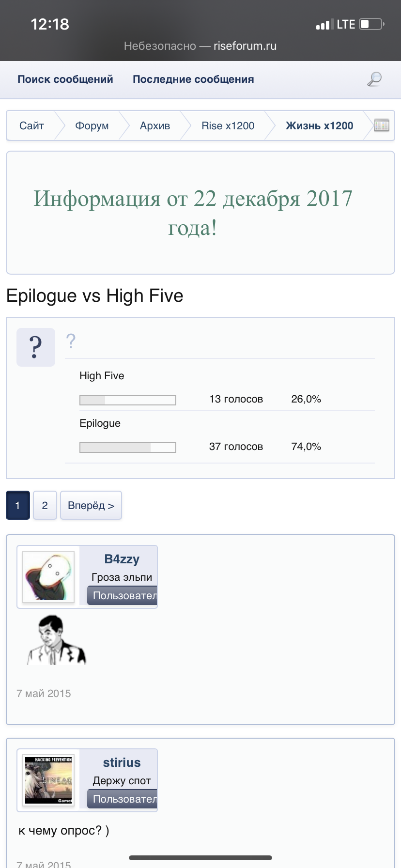
Task: Navigate to Архив breadcrumb
Action: pyautogui.click(x=155, y=126)
